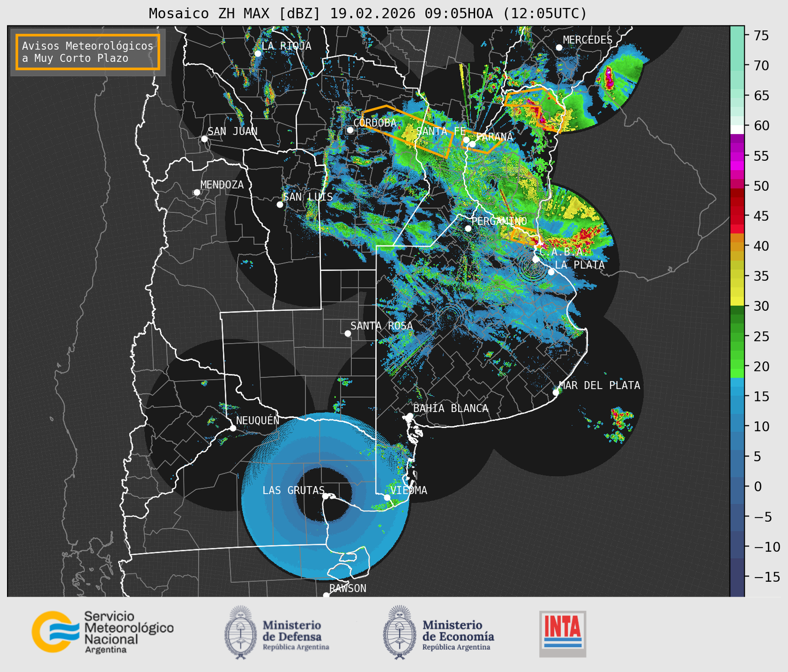Click the Neuquén city marker
Viewport: 788px width, 672px height.
[233, 428]
